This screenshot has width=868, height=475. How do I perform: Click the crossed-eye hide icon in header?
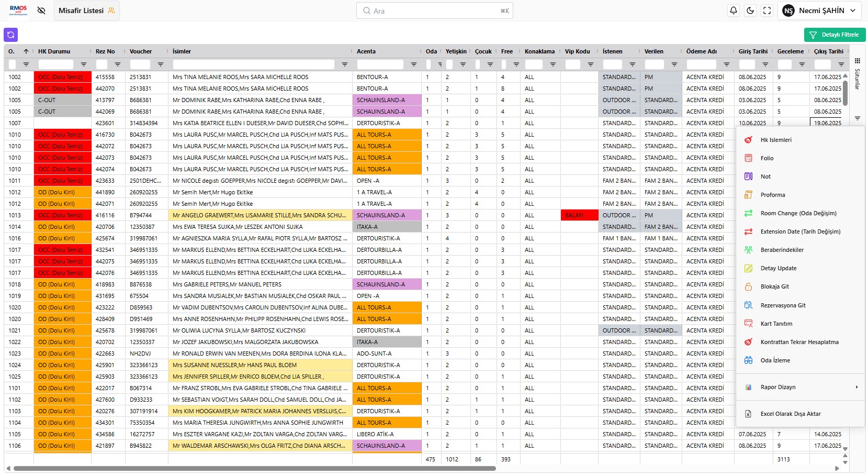(x=41, y=10)
